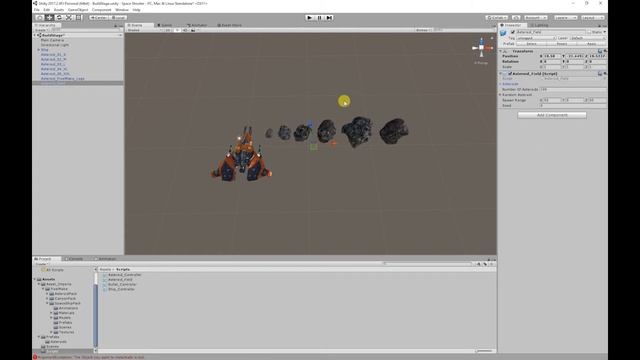Click the red error icon in status bar
The image size is (640, 360).
[x=35, y=357]
